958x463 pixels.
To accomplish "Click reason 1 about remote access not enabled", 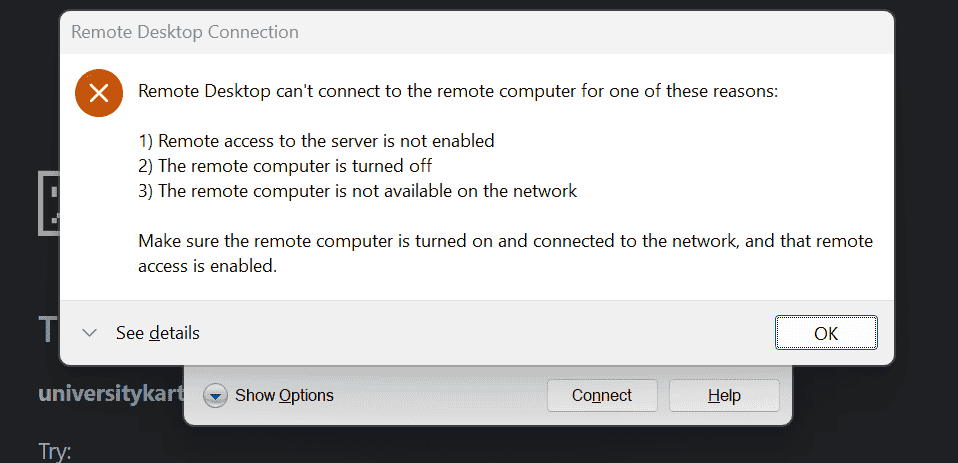I will point(316,141).
